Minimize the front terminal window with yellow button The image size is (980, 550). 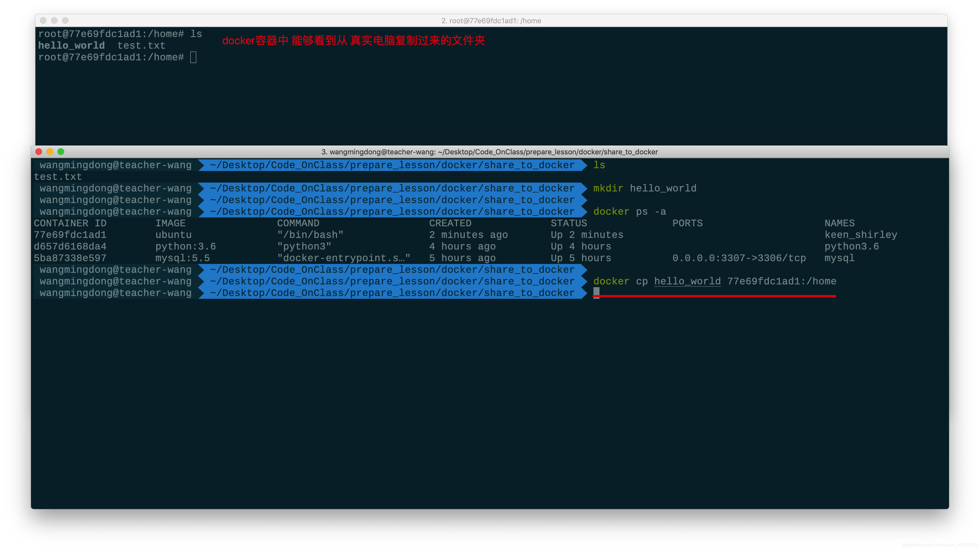coord(50,152)
